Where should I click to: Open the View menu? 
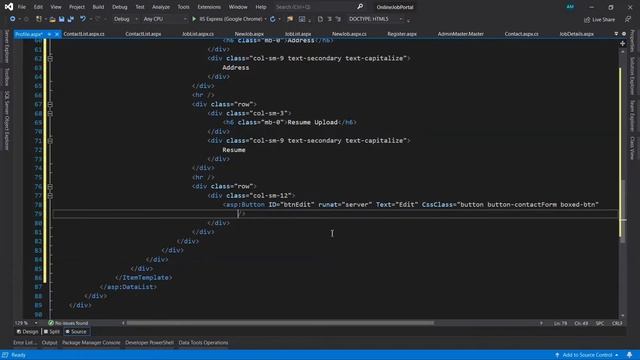coord(56,7)
